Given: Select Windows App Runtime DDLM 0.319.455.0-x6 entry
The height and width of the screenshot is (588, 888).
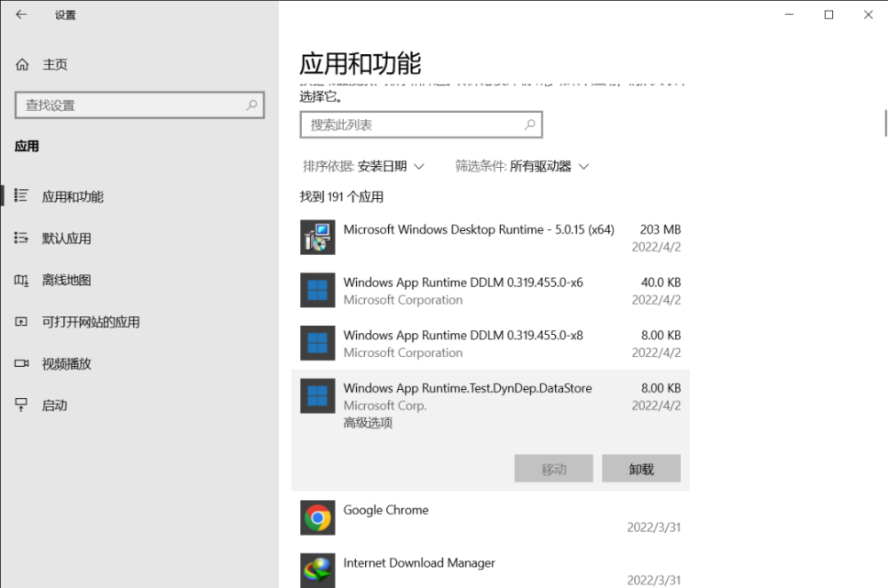Looking at the screenshot, I should pyautogui.click(x=490, y=290).
